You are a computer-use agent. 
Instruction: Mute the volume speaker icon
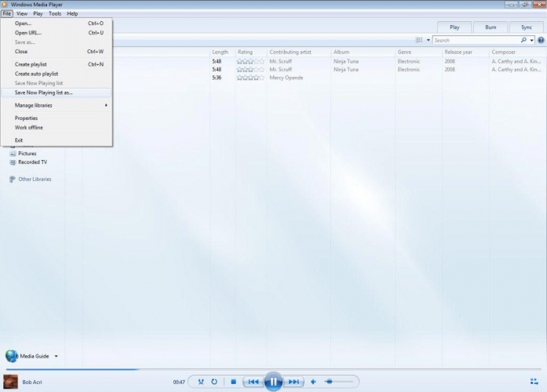click(313, 382)
